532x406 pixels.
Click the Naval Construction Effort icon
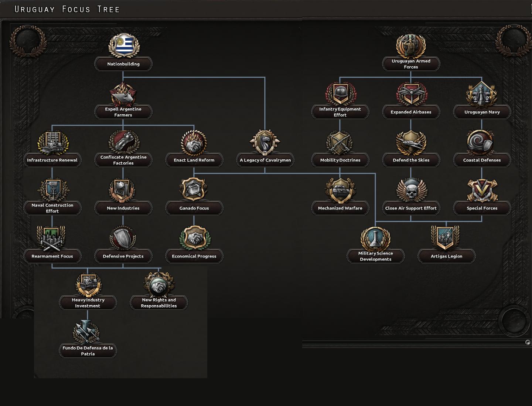[x=53, y=190]
